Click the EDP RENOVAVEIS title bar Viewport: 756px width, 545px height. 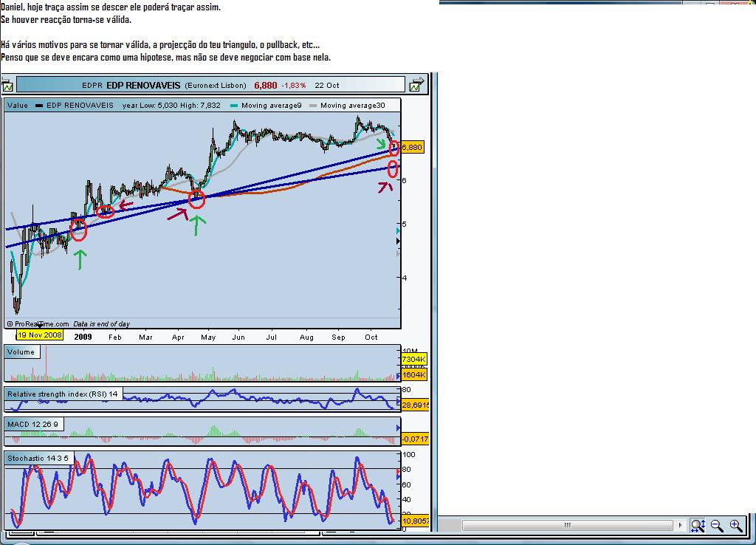[210, 85]
